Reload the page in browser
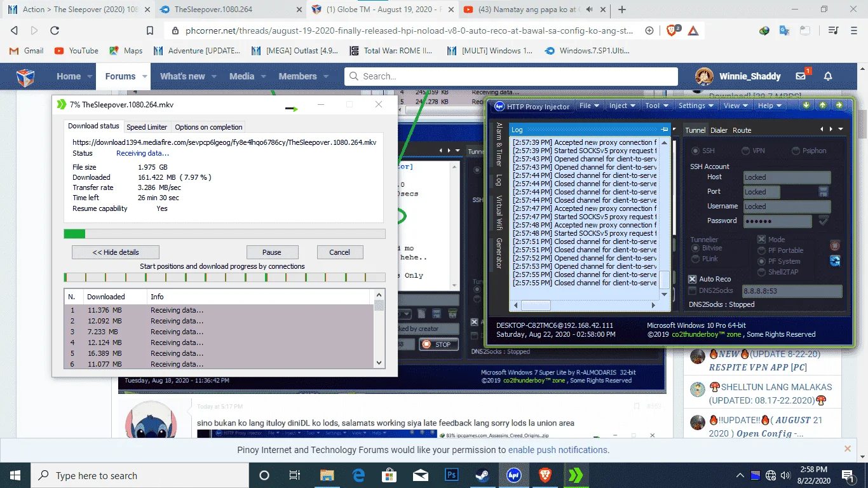868x488 pixels. (x=55, y=30)
